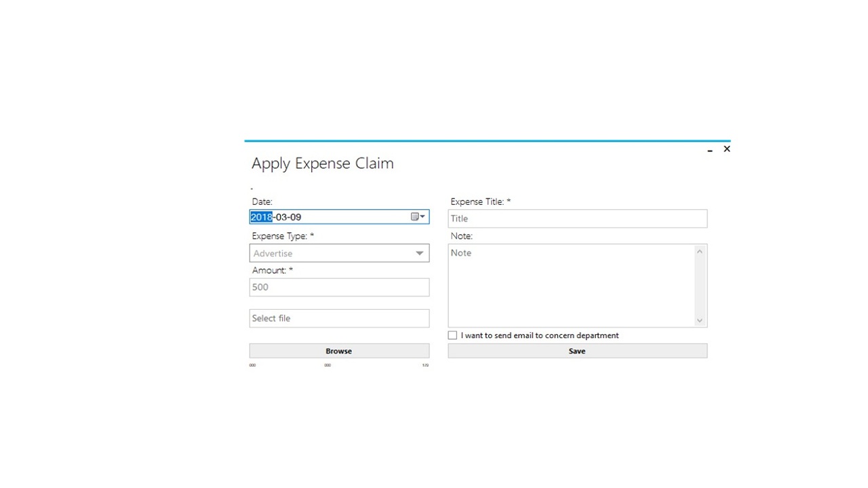The width and height of the screenshot is (868, 488).
Task: Click the Select file text box
Action: (x=339, y=319)
